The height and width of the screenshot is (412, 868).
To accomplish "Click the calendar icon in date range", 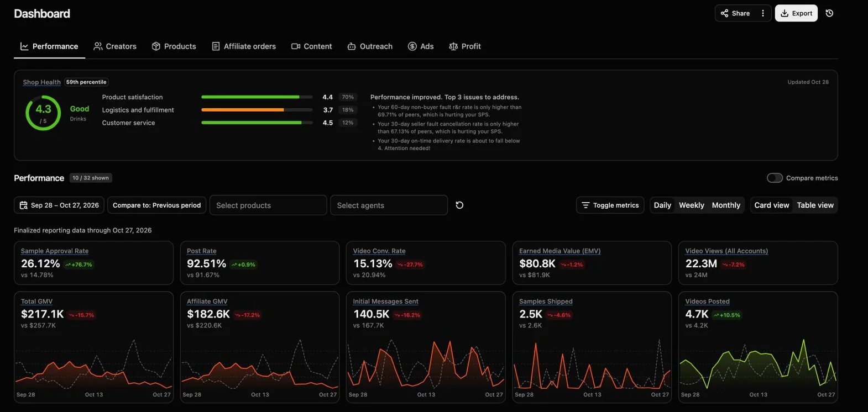I will 23,205.
